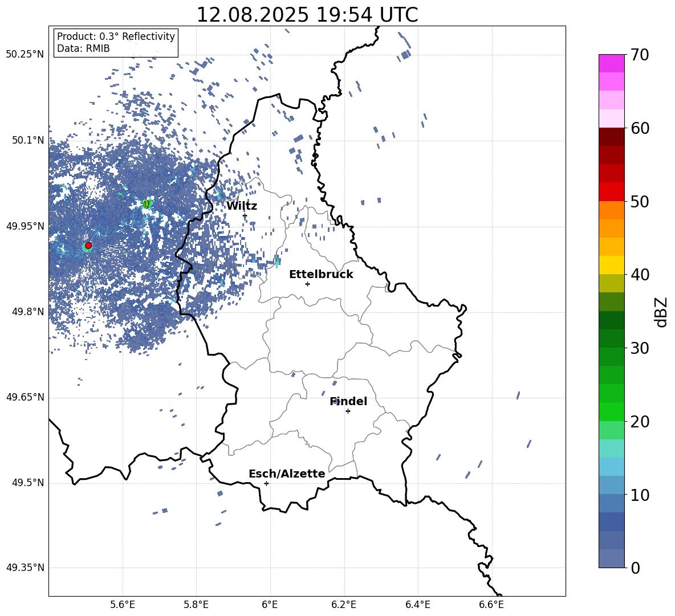Viewport: 675px width, 616px height.
Task: Click the 0 value on colorbar
Action: tap(635, 568)
